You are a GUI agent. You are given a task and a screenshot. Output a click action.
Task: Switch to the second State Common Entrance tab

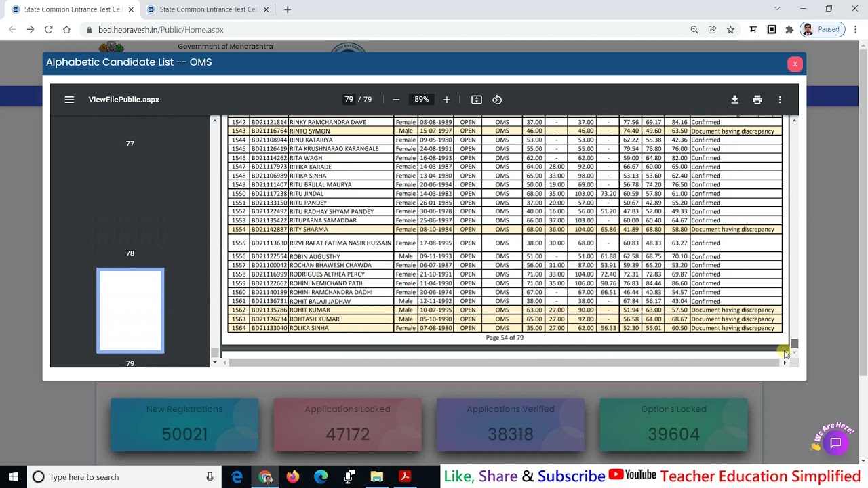208,9
